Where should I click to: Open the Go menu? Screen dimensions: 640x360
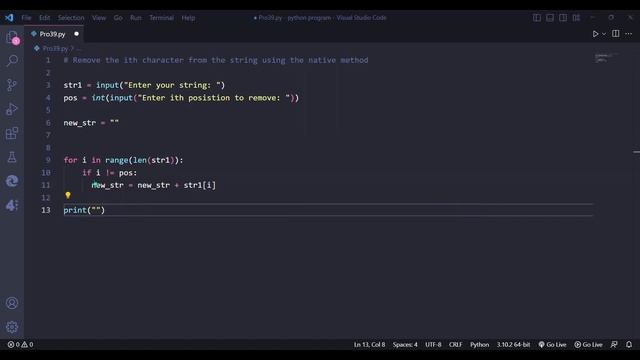pyautogui.click(x=118, y=18)
